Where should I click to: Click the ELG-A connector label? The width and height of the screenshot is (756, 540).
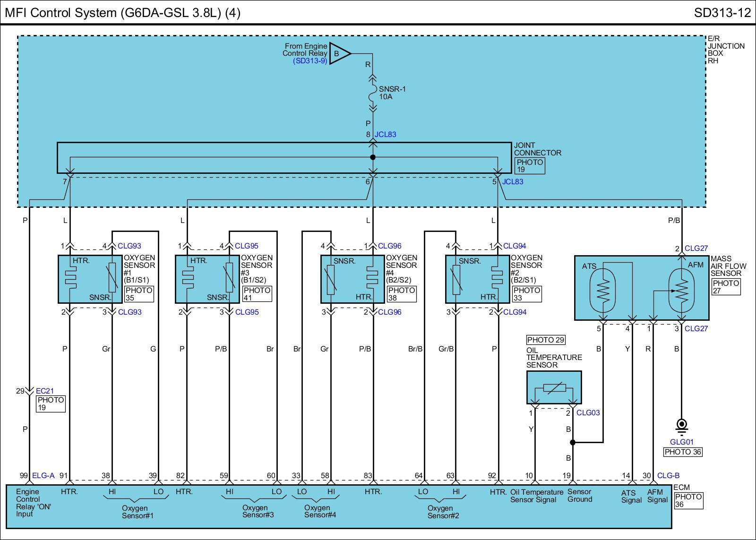[43, 476]
